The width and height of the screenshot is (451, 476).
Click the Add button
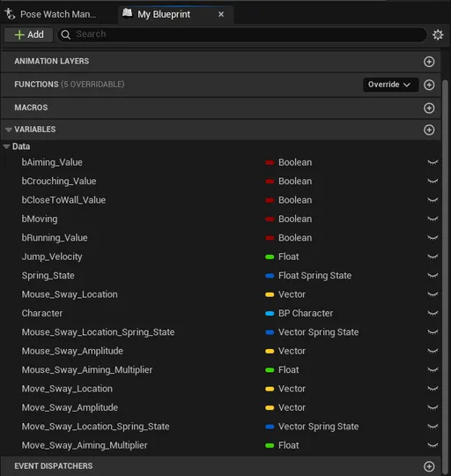[29, 34]
